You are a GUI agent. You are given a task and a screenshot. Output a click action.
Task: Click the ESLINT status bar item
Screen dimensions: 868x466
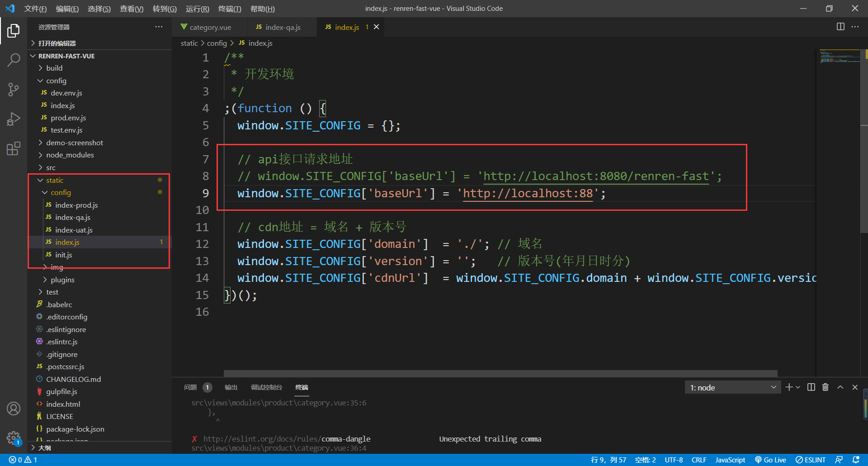[811, 460]
